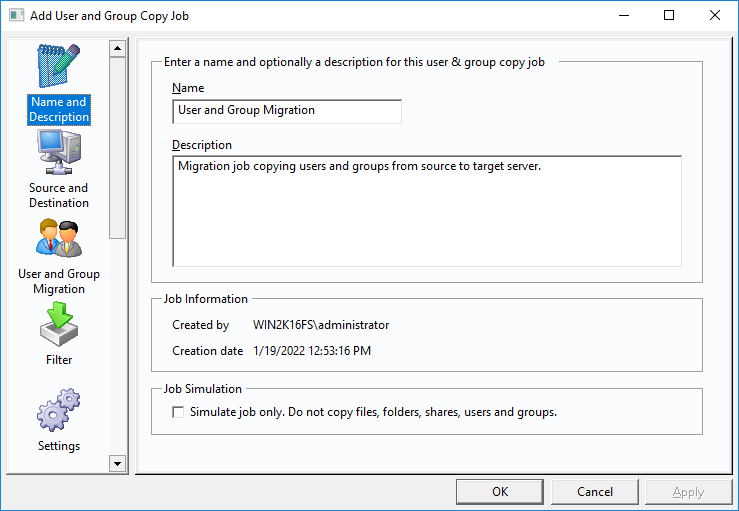This screenshot has height=511, width=739.
Task: Maximize the Add User and Group window
Action: click(x=669, y=16)
